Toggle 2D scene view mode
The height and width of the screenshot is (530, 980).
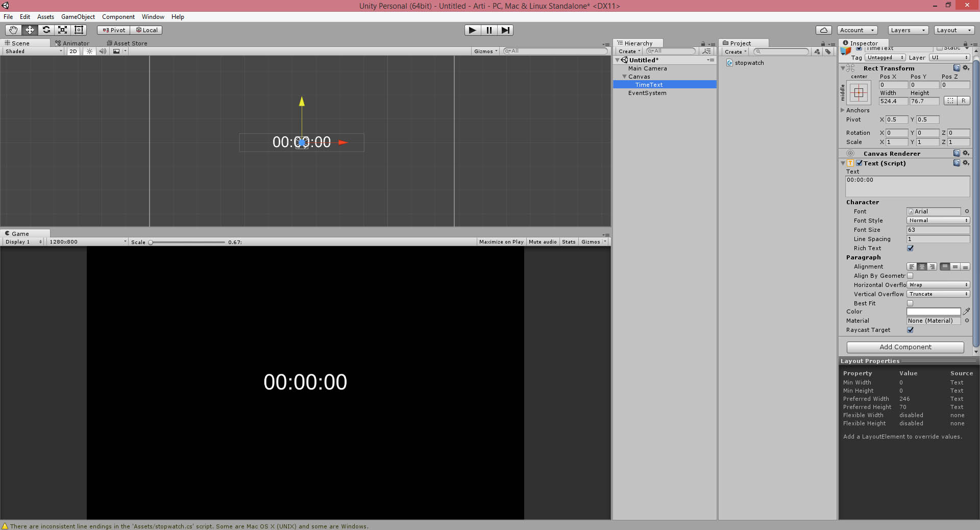click(73, 51)
